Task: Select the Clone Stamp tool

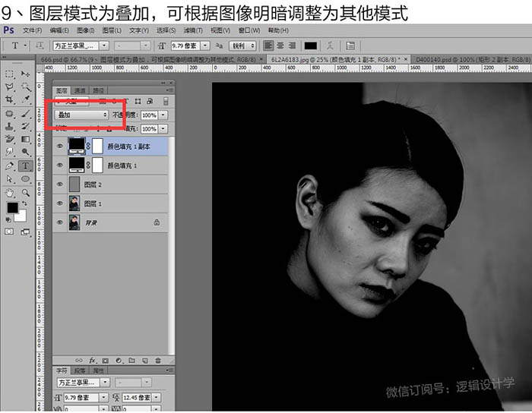Action: point(9,126)
